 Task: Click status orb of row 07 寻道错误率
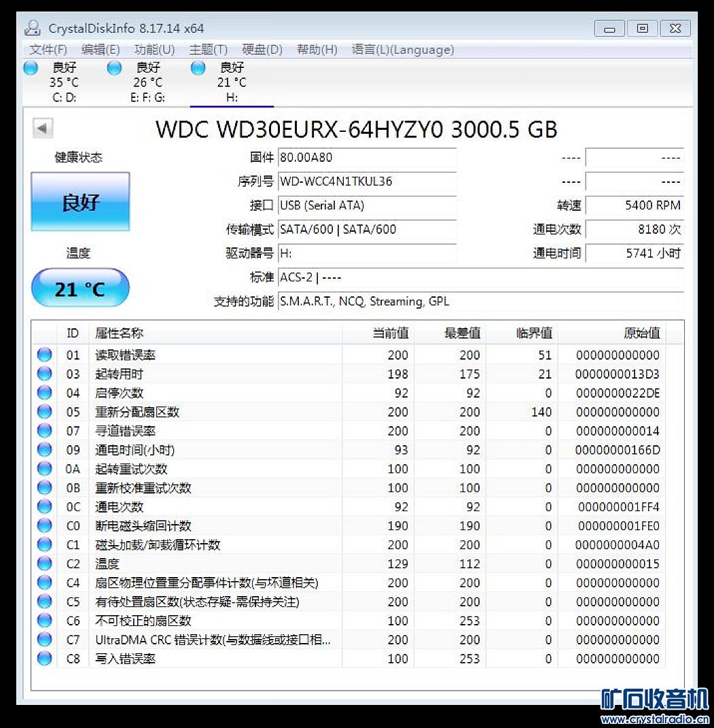[x=45, y=431]
